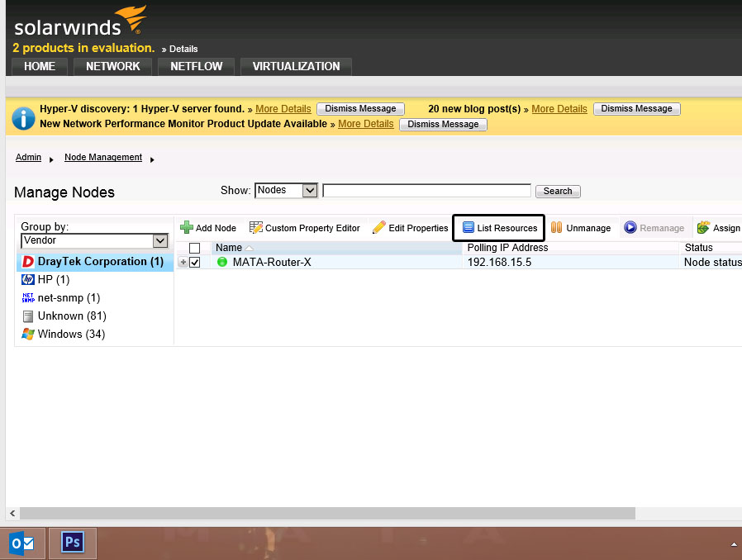This screenshot has height=560, width=742.
Task: Click the Unmanage pause icon
Action: [x=557, y=227]
